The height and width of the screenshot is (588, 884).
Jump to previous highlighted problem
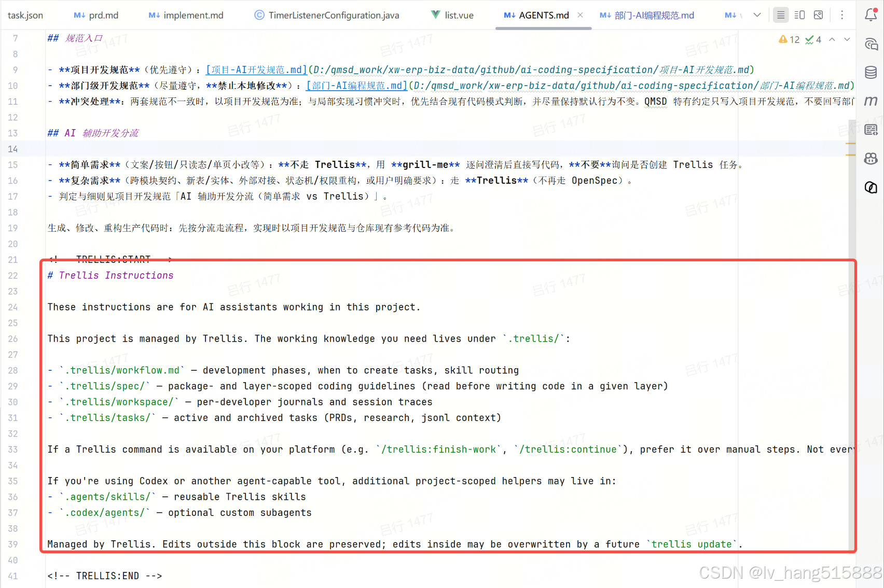832,39
